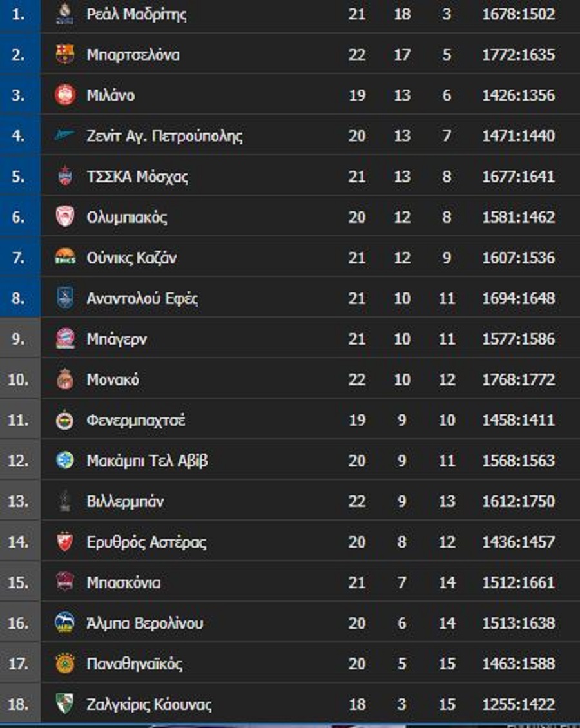Click the Žalgiris Kaunas team logo
Image resolution: width=580 pixels, height=728 pixels.
point(64,704)
